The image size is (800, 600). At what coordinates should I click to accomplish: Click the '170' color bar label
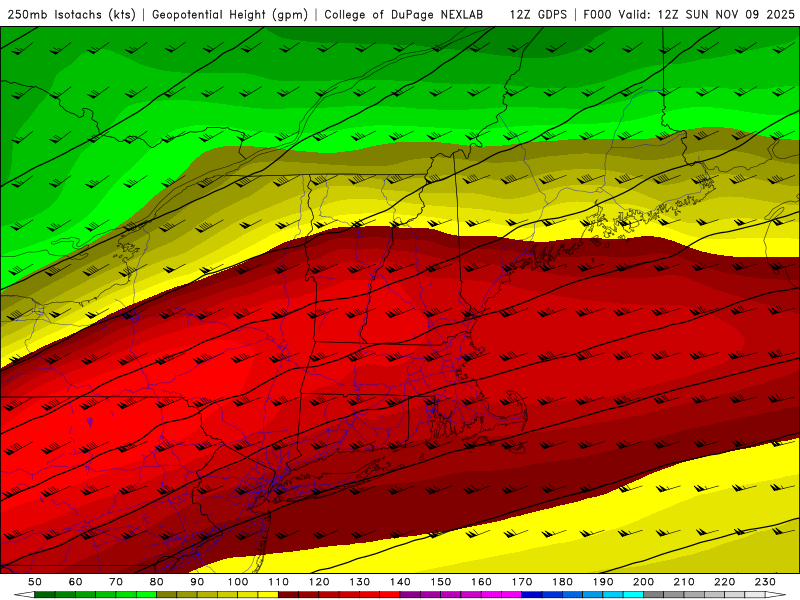522,582
